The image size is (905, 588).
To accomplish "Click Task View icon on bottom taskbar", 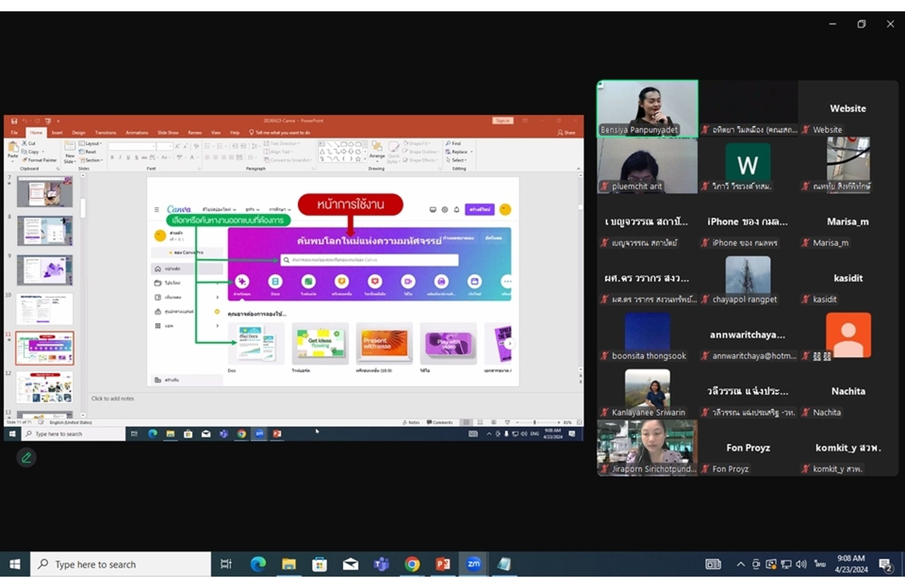I will pyautogui.click(x=226, y=564).
